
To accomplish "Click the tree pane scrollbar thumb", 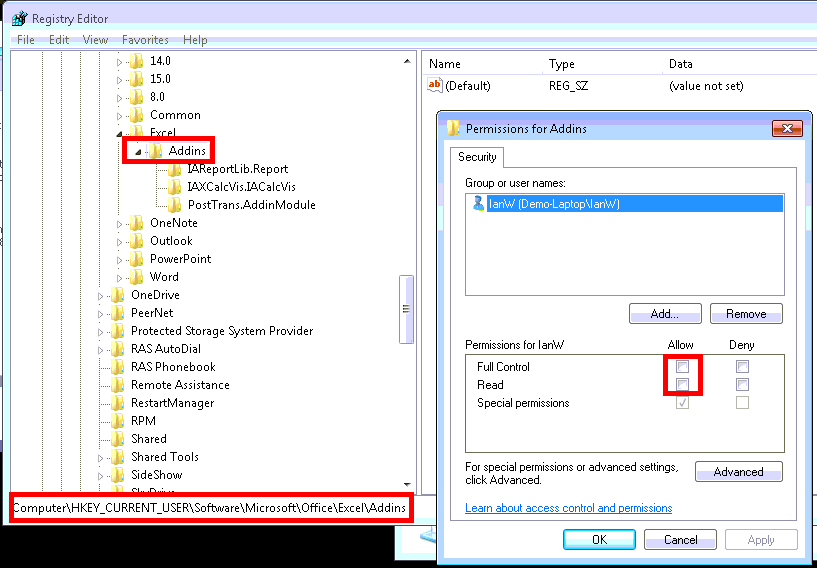I will pyautogui.click(x=406, y=310).
